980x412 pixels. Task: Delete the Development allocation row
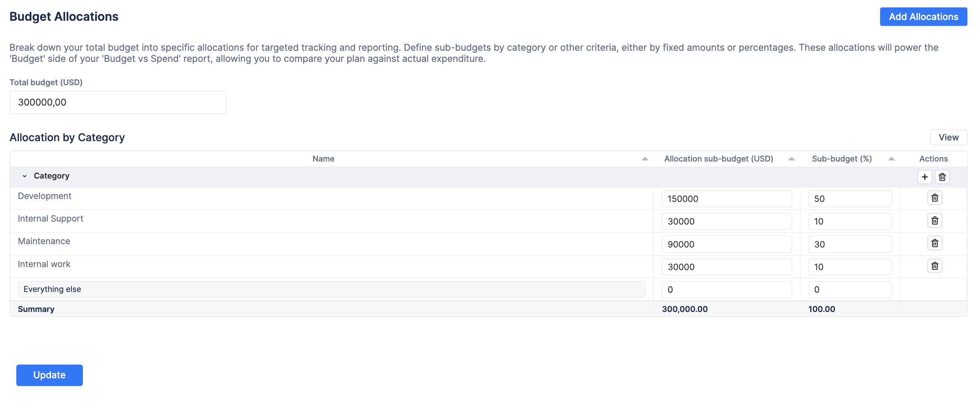coord(934,198)
